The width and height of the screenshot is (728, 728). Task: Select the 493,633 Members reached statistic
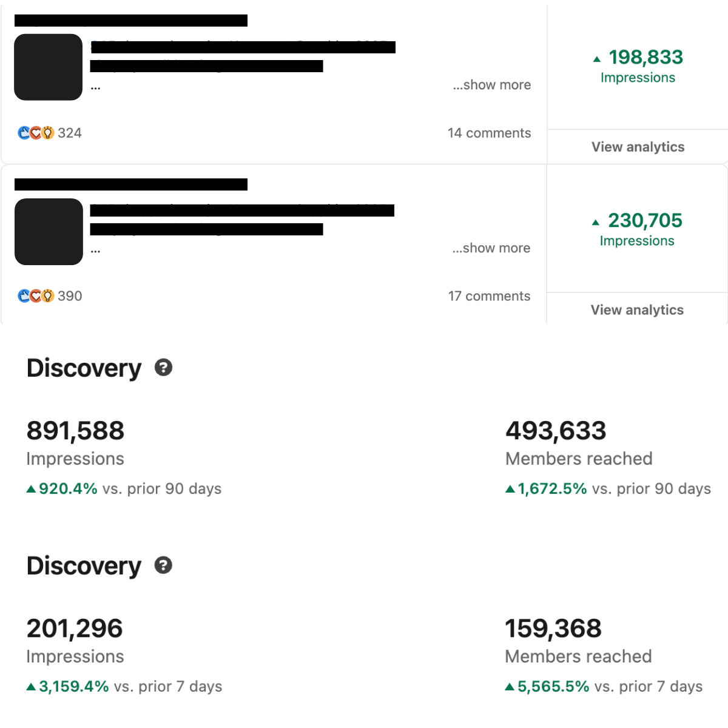pos(556,431)
